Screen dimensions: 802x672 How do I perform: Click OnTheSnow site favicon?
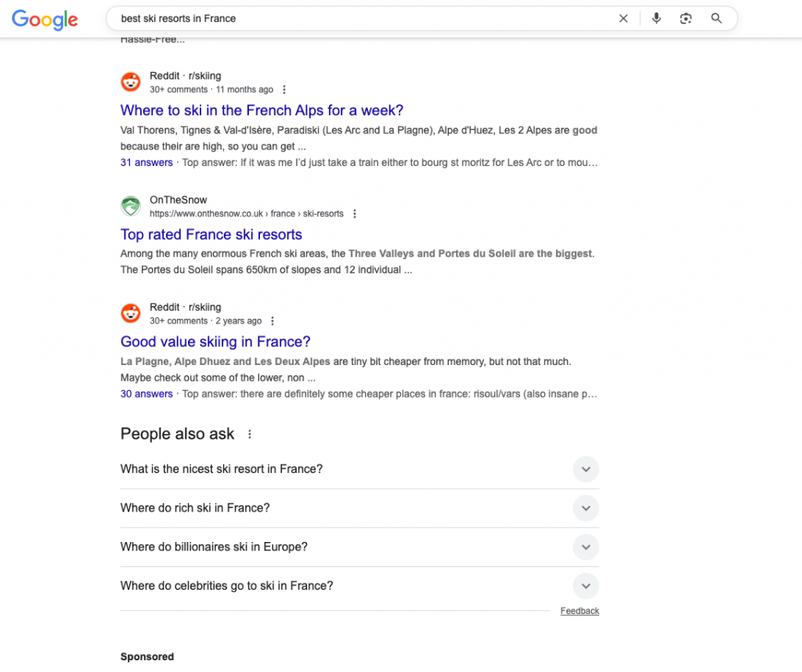[x=131, y=206]
